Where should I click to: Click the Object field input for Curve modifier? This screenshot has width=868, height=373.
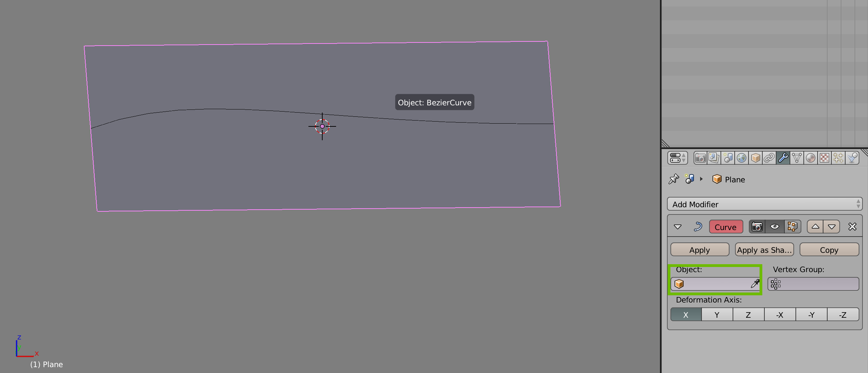(715, 284)
